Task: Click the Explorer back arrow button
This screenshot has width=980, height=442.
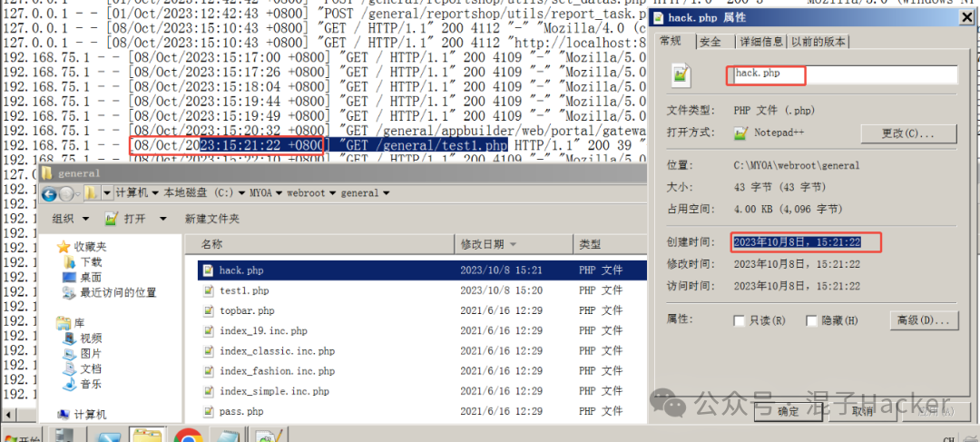Action: pyautogui.click(x=49, y=194)
